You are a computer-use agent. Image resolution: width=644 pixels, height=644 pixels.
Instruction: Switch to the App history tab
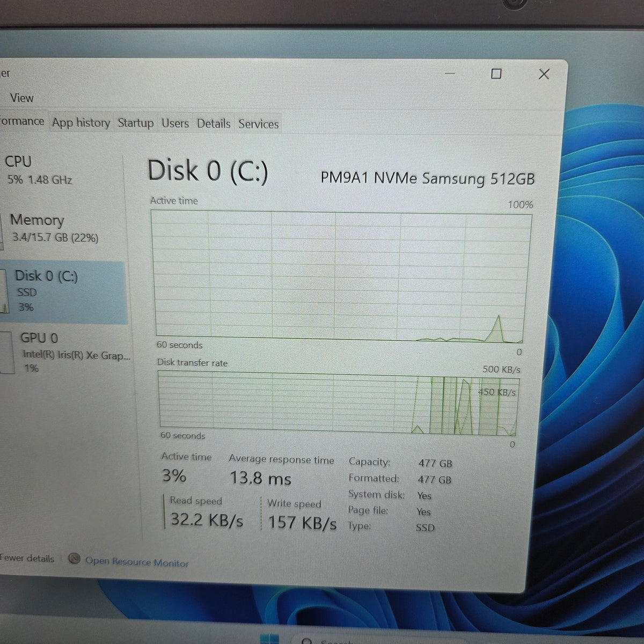(x=81, y=123)
